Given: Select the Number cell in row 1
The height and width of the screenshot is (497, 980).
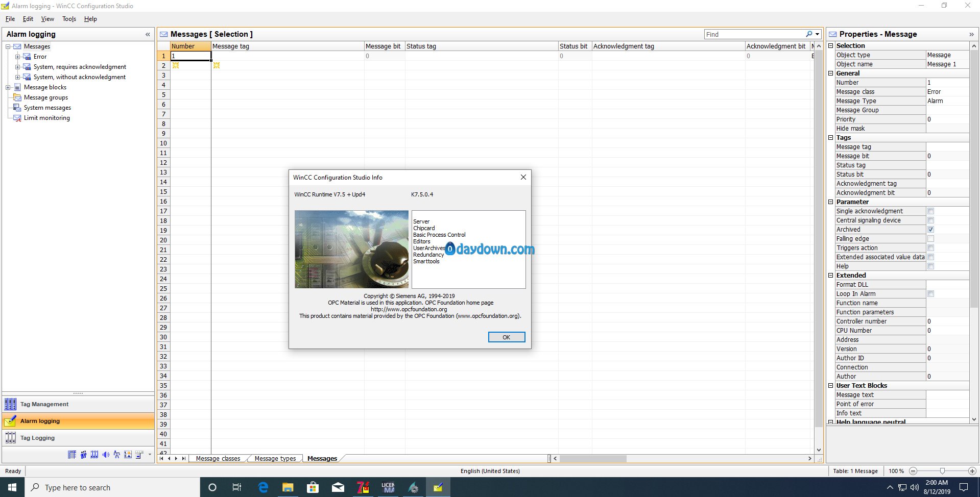Looking at the screenshot, I should pos(190,56).
